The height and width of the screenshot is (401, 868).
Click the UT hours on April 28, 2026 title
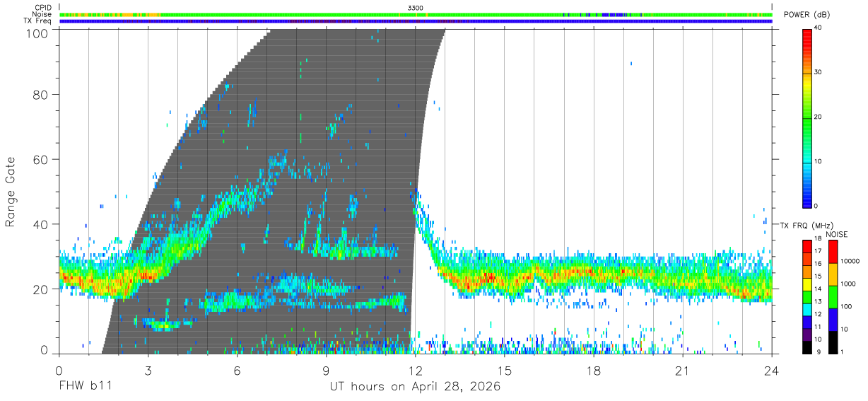tap(415, 387)
